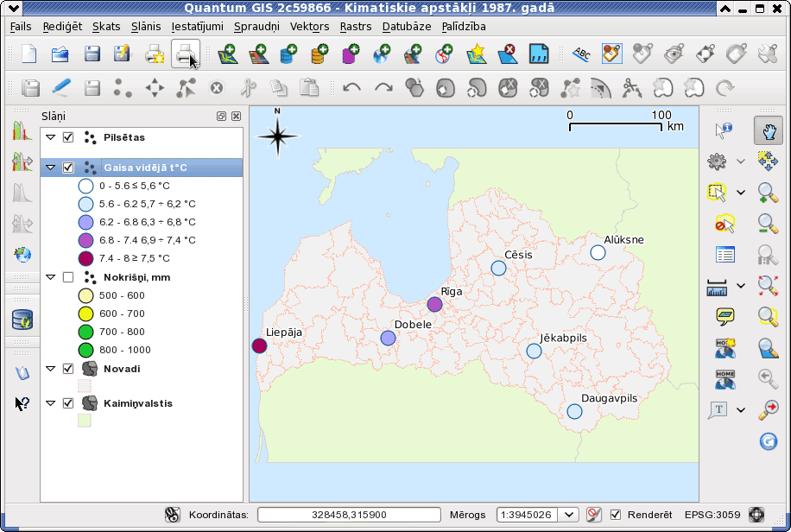Open dropdown arrow beside Measure tool
This screenshot has width=791, height=532.
pyautogui.click(x=741, y=286)
